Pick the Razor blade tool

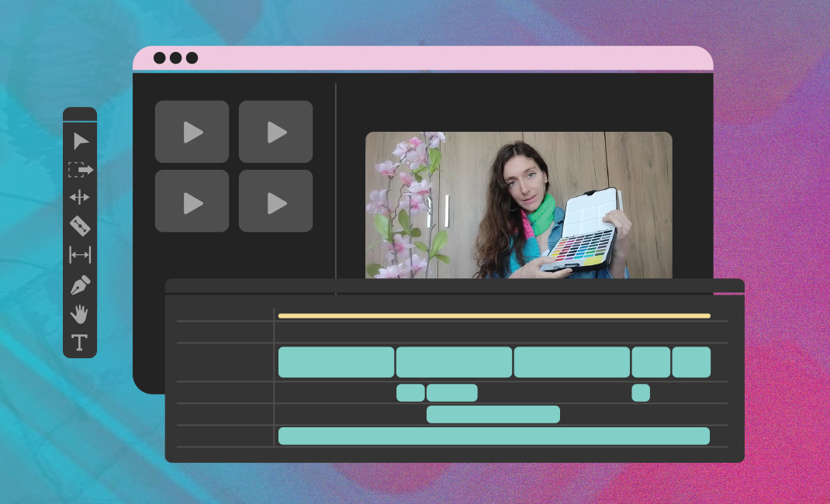pyautogui.click(x=80, y=226)
